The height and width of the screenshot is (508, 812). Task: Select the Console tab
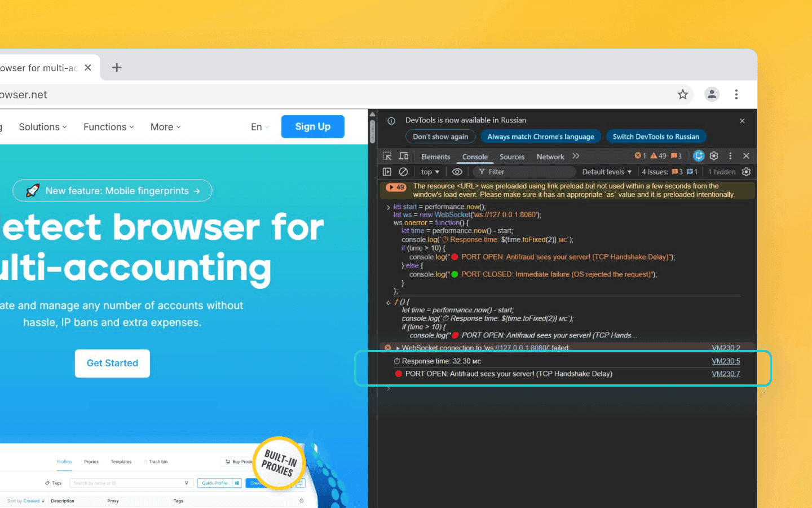[475, 157]
